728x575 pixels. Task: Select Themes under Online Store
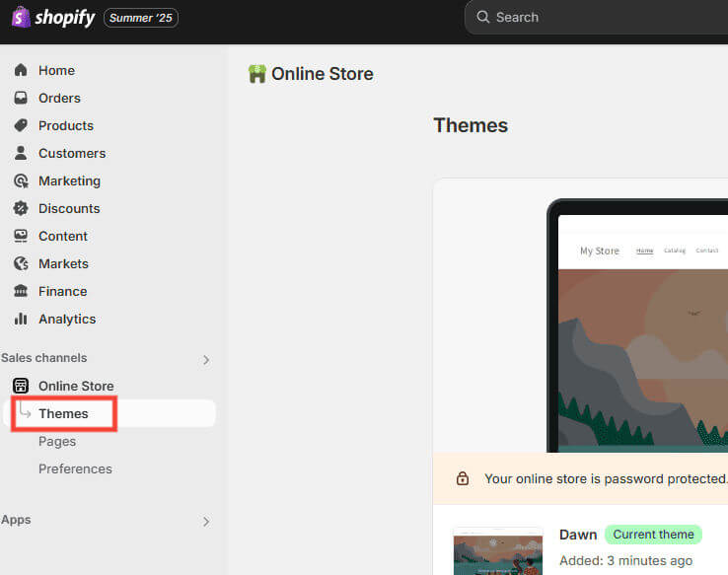tap(63, 413)
